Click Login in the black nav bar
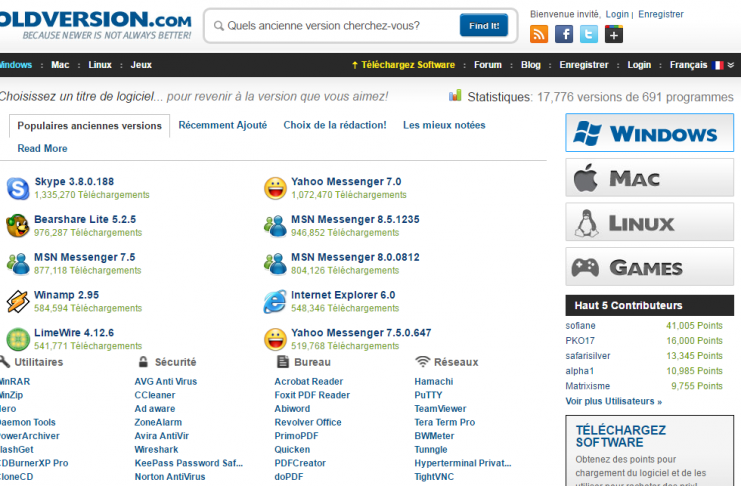Image resolution: width=741 pixels, height=486 pixels. [x=639, y=65]
